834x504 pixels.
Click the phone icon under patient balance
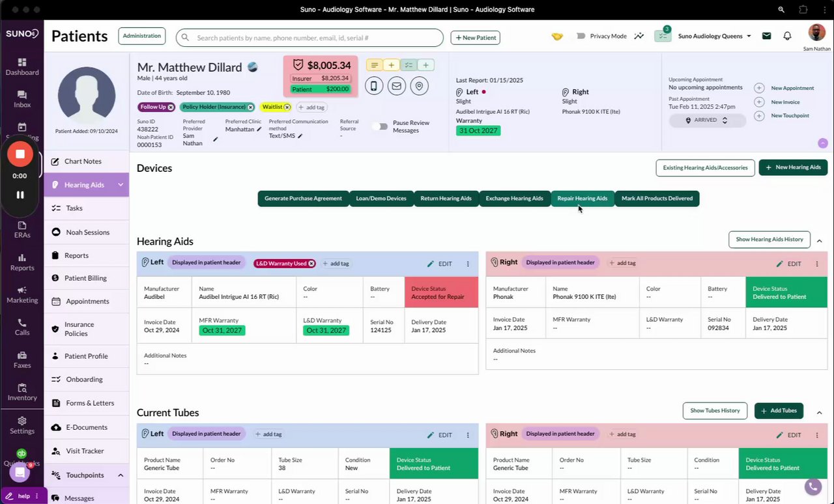pyautogui.click(x=374, y=86)
